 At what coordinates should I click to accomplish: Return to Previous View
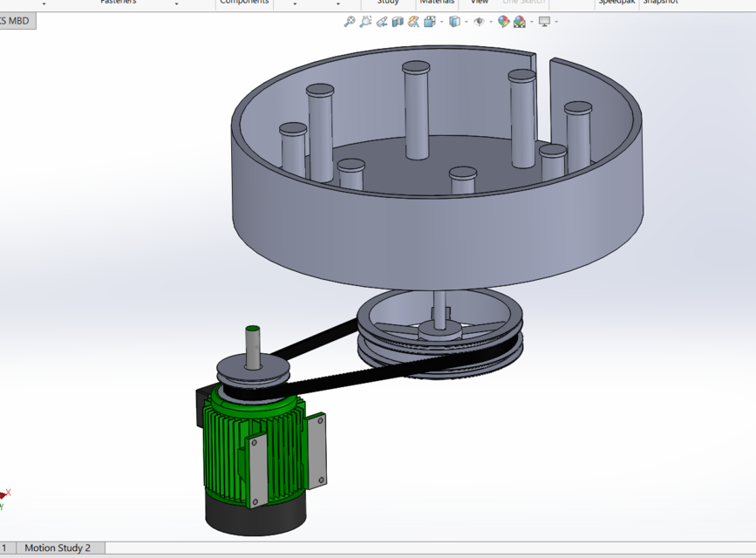point(382,20)
